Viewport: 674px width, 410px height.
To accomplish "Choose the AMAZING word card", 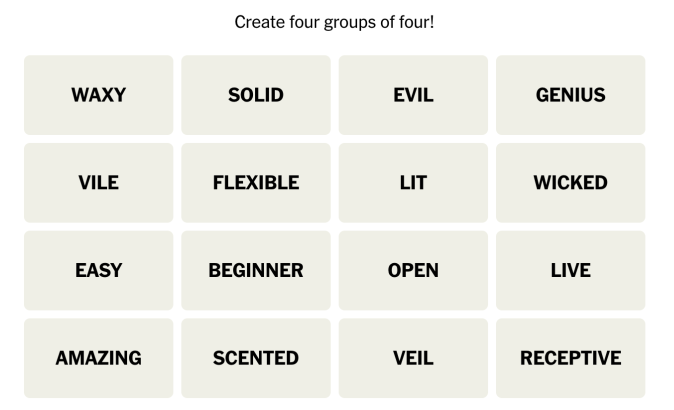I will pos(98,358).
